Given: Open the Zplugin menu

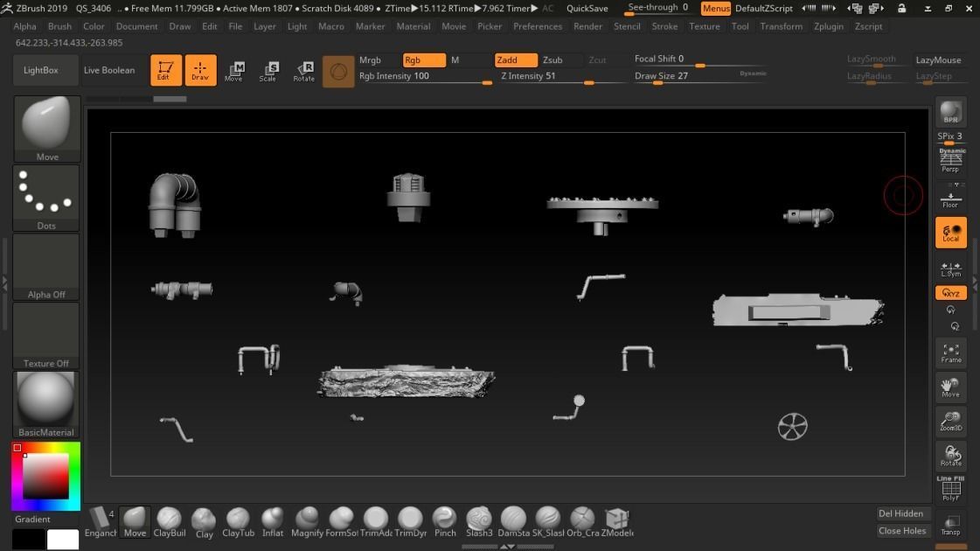Looking at the screenshot, I should click(829, 26).
